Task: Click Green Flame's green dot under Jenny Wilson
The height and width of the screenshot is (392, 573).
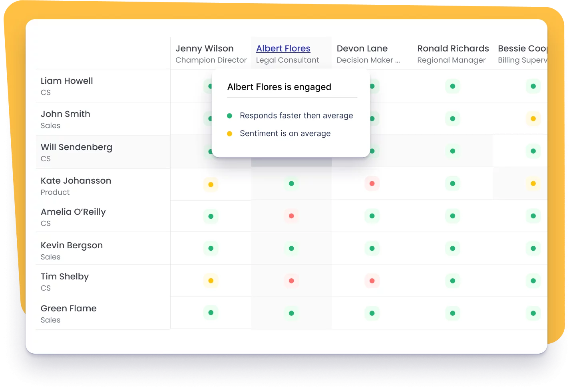Action: pos(211,313)
